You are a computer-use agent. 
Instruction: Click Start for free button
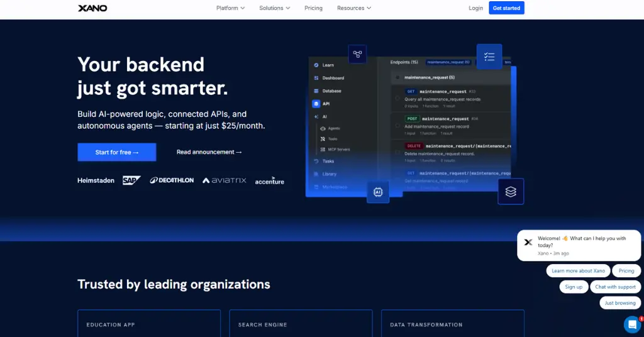click(x=116, y=152)
